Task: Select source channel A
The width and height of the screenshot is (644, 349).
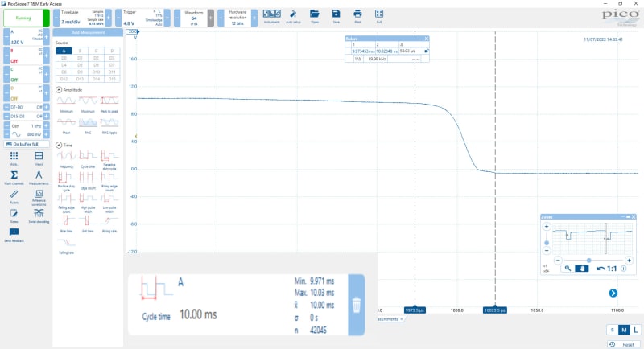Action: (x=64, y=51)
